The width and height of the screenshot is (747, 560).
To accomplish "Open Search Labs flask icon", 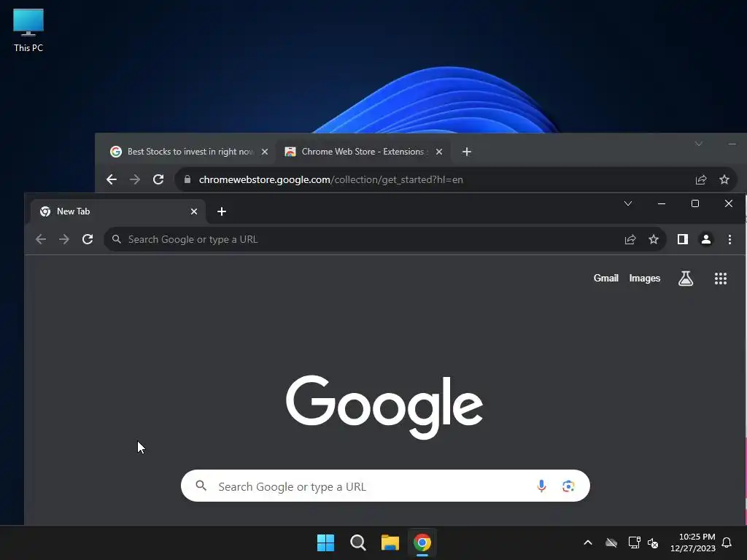I will [x=686, y=279].
